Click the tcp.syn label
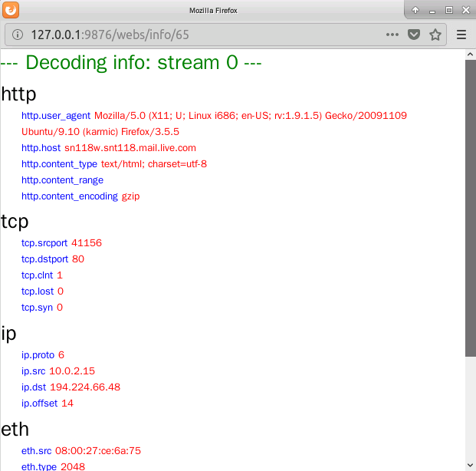The width and height of the screenshot is (476, 471). point(37,308)
